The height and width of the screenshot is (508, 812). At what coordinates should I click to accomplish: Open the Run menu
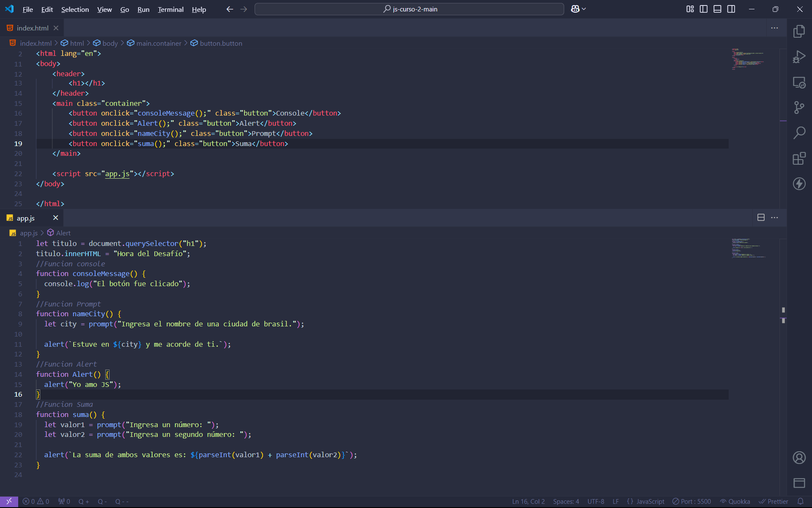click(143, 9)
